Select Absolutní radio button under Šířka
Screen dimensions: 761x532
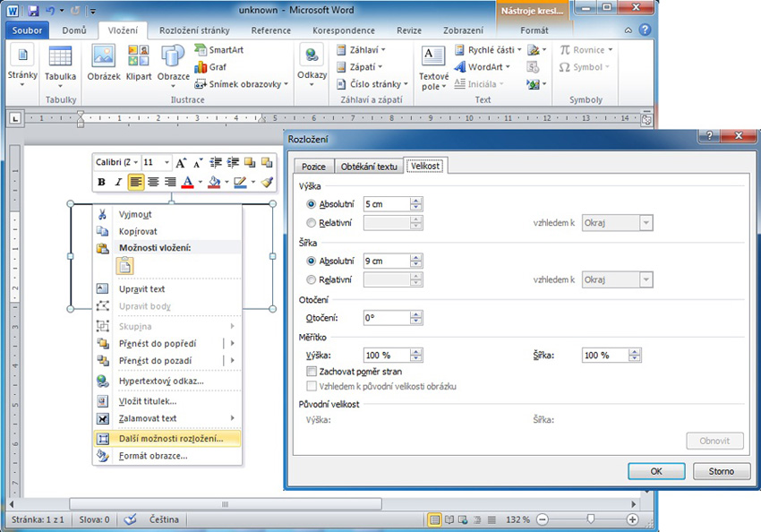(312, 262)
